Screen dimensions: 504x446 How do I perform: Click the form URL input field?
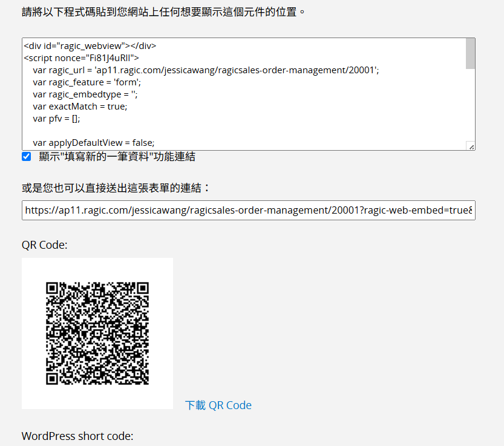(249, 211)
